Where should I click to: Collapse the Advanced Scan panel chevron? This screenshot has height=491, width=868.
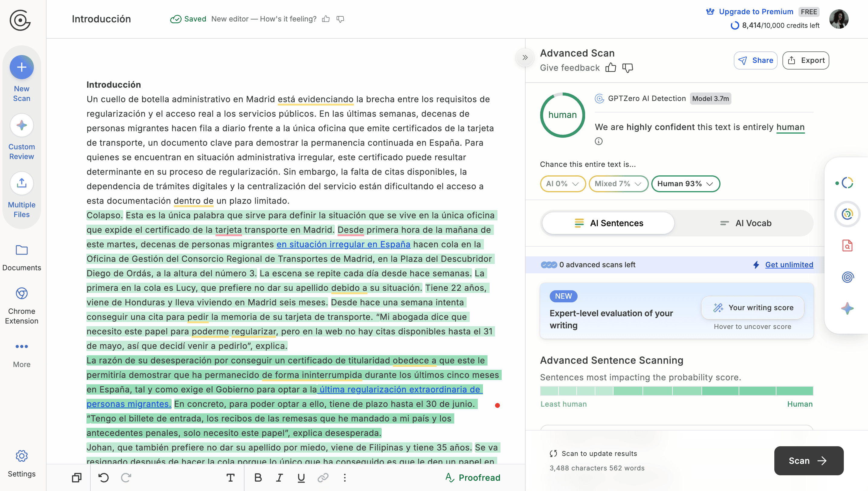click(524, 57)
